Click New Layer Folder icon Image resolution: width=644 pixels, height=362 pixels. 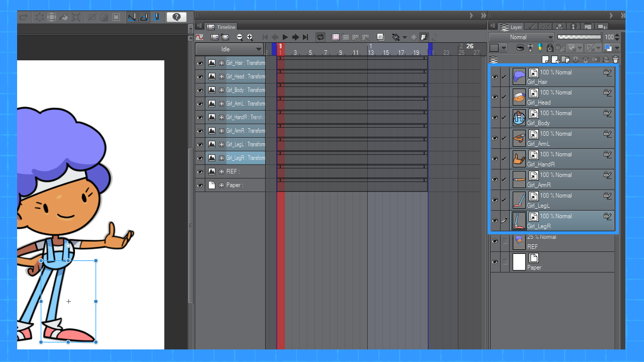(565, 60)
